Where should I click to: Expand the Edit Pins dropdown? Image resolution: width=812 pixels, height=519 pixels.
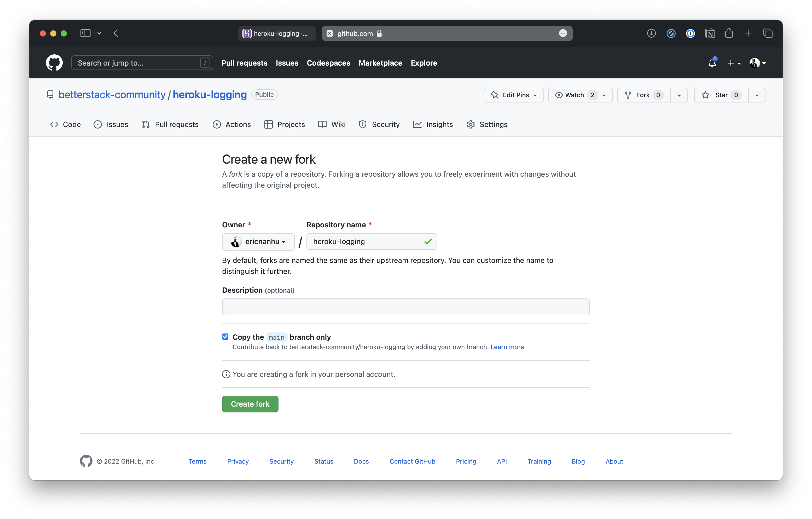513,95
